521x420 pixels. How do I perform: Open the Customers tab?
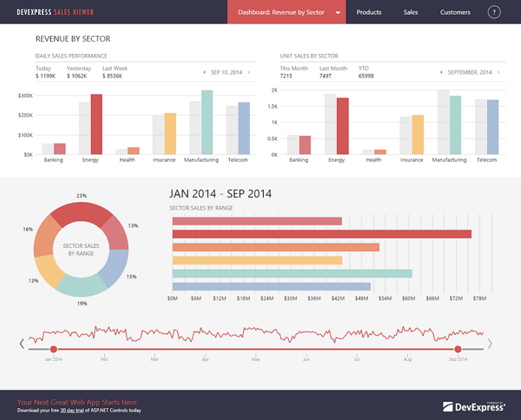pos(455,13)
